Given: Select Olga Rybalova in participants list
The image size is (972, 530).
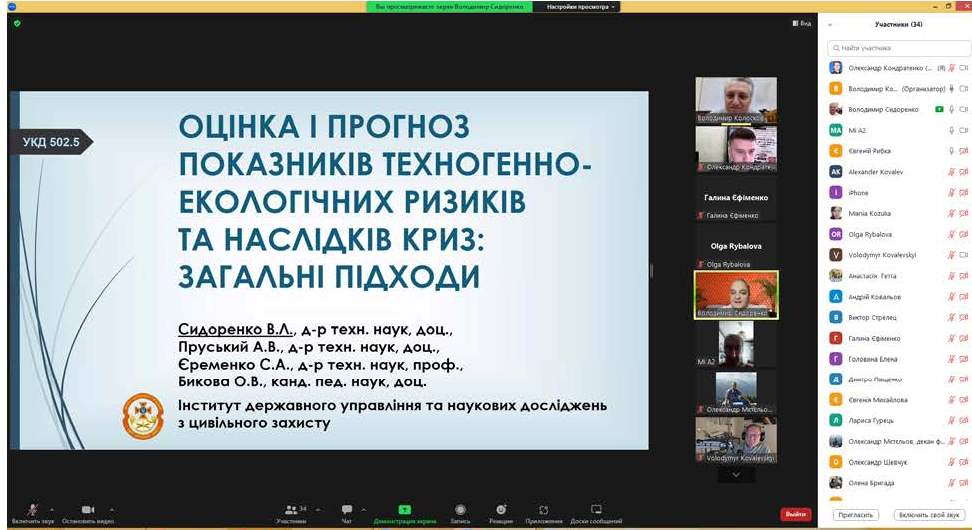Looking at the screenshot, I should [x=870, y=234].
